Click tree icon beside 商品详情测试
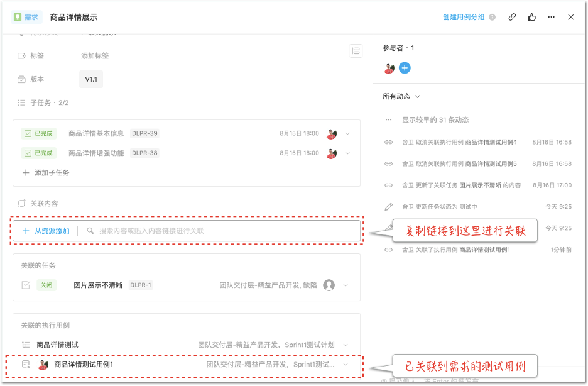The image size is (588, 386). 26,345
